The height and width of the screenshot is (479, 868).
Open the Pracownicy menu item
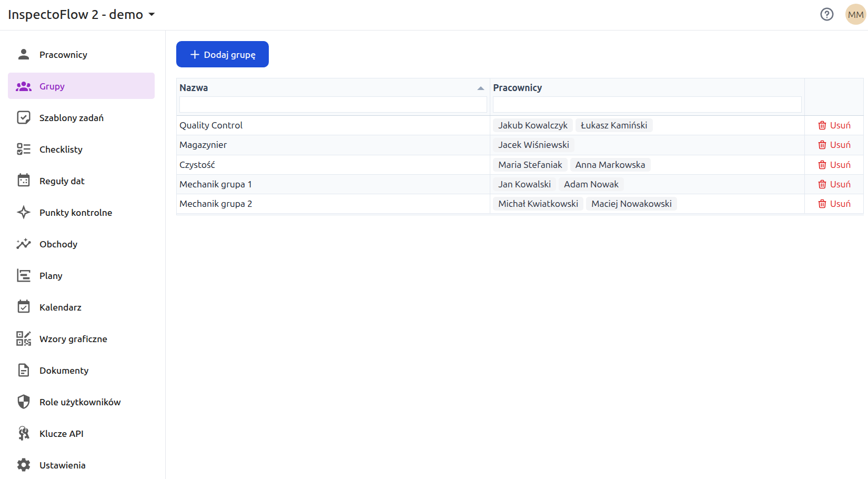(x=63, y=55)
